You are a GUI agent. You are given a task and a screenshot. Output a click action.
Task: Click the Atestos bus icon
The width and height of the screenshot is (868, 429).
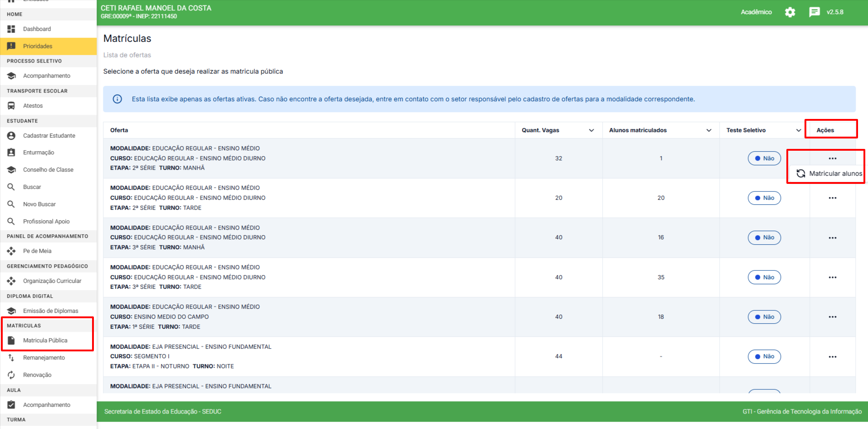pos(11,106)
